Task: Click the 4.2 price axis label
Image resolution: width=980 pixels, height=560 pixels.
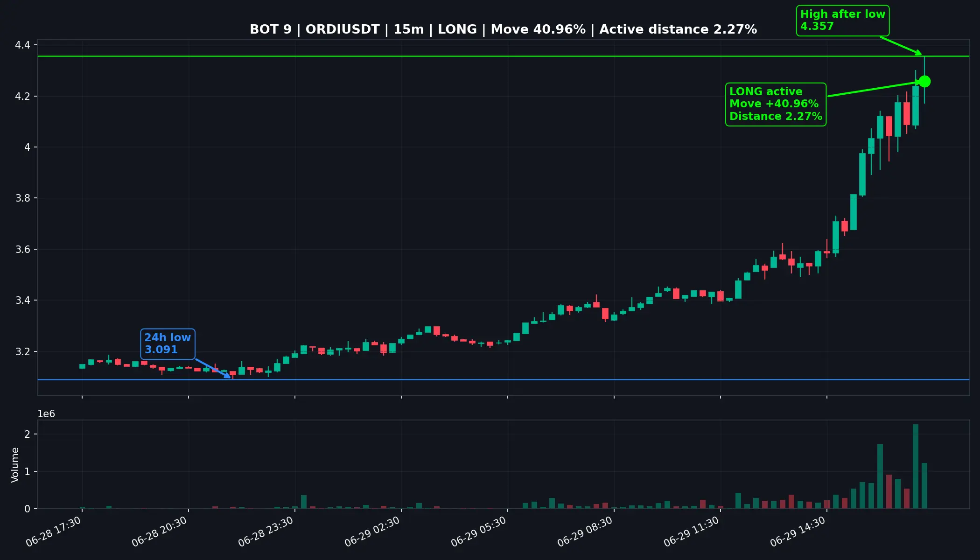Action: point(22,97)
